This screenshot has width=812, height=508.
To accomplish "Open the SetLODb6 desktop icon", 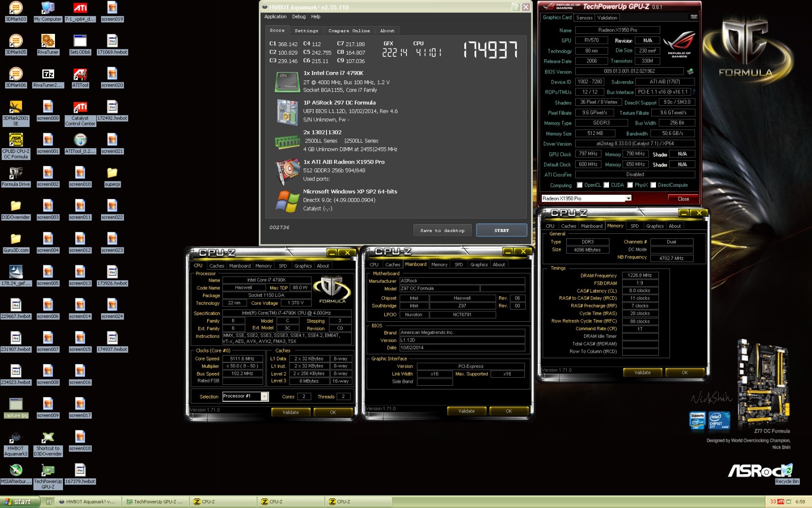I will (x=80, y=45).
